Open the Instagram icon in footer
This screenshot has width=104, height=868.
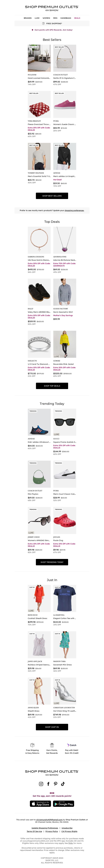pos(41,784)
